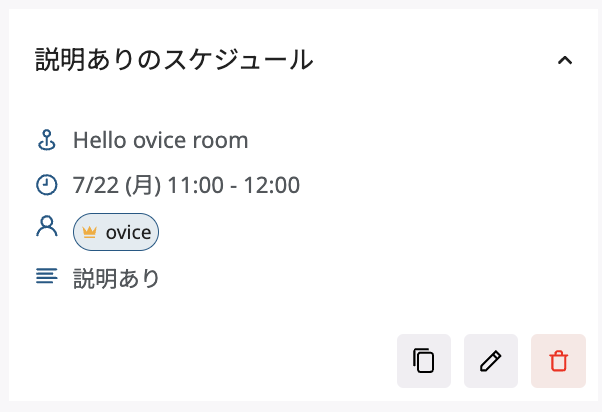
Task: Click the description lines icon
Action: [x=46, y=276]
